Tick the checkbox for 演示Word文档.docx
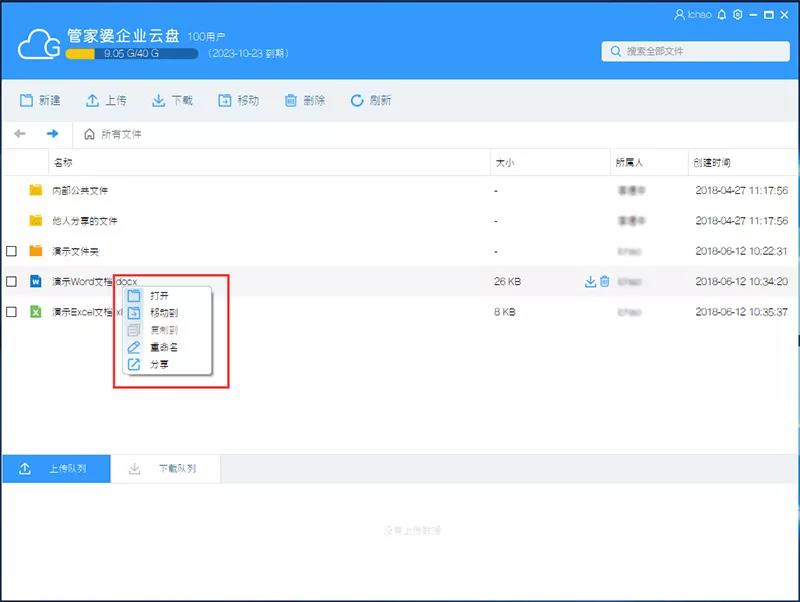800x602 pixels. [11, 281]
